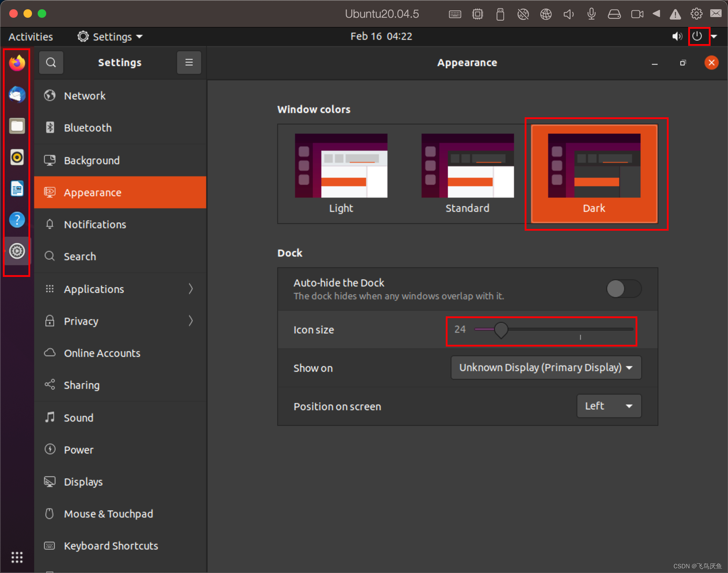
Task: Open LibreOffice Writer from the dock
Action: coord(17,188)
